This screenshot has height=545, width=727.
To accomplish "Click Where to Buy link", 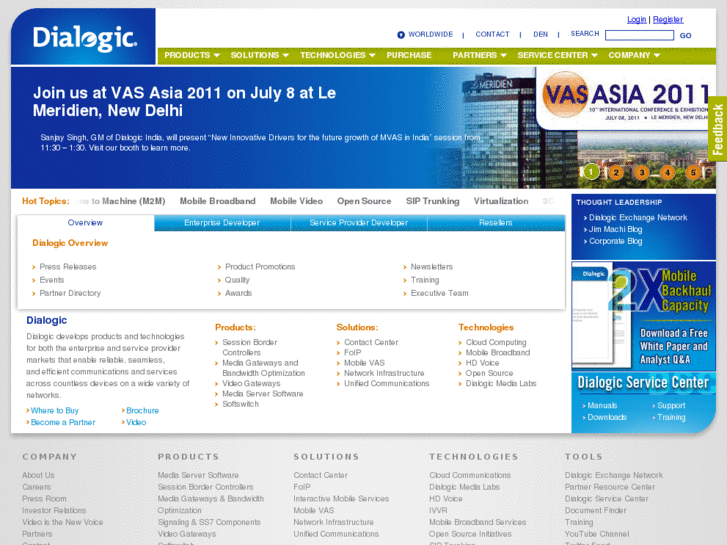I will (x=55, y=410).
